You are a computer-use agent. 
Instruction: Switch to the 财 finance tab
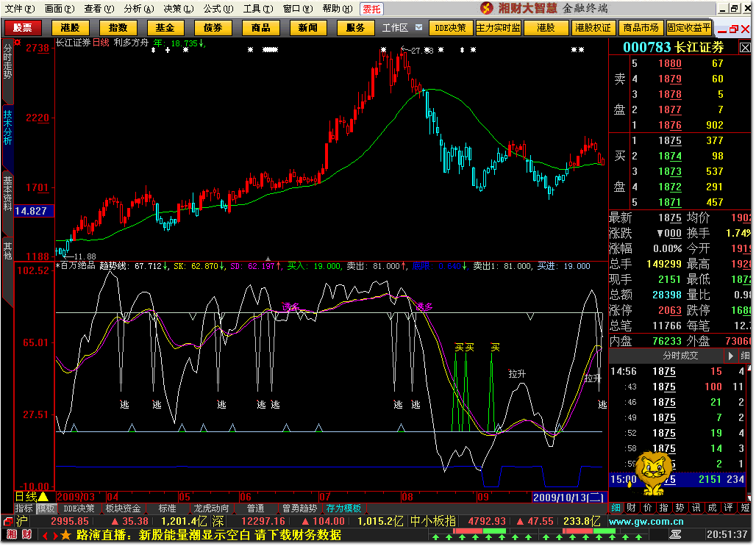click(631, 508)
